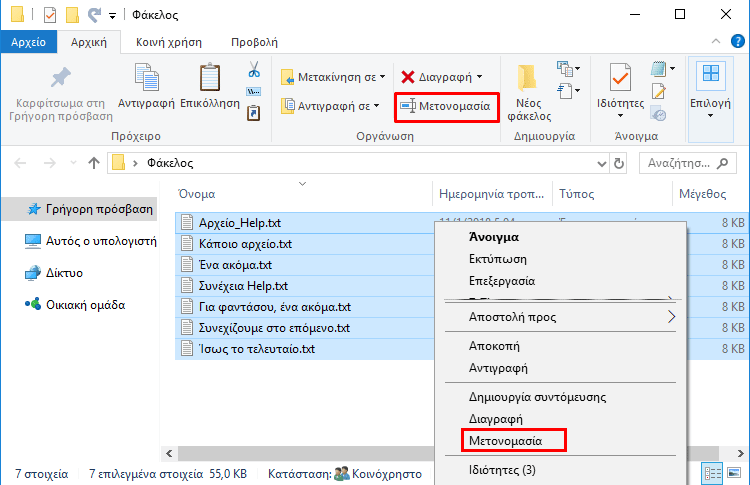Click the Properties (Ιδιότητες) checkmark icon
This screenshot has width=750, height=485.
[620, 77]
